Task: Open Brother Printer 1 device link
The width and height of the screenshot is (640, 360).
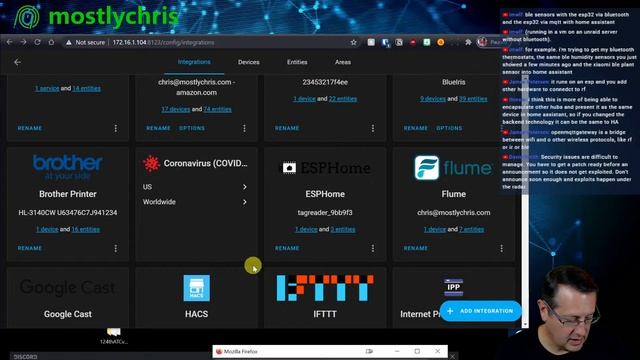Action: 47,229
